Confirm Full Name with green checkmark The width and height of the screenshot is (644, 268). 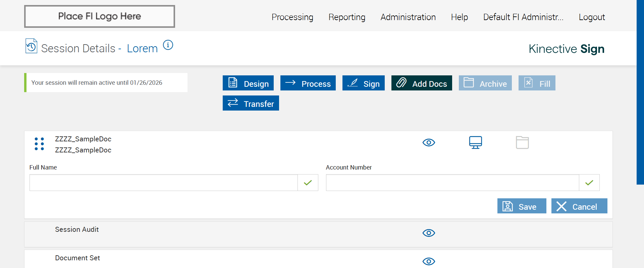pyautogui.click(x=308, y=183)
